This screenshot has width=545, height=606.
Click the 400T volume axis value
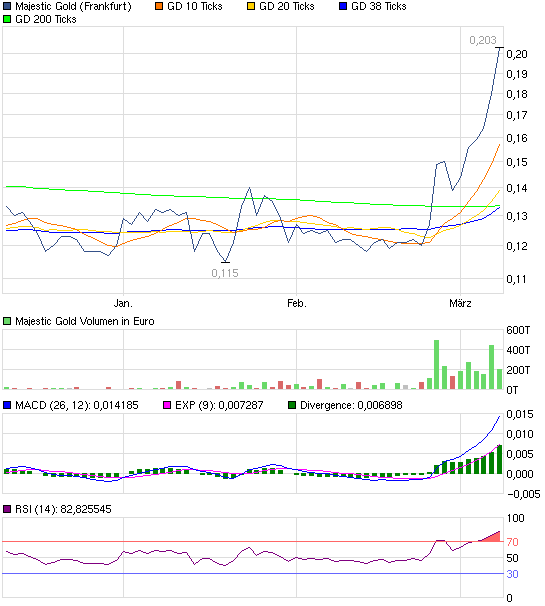point(518,350)
